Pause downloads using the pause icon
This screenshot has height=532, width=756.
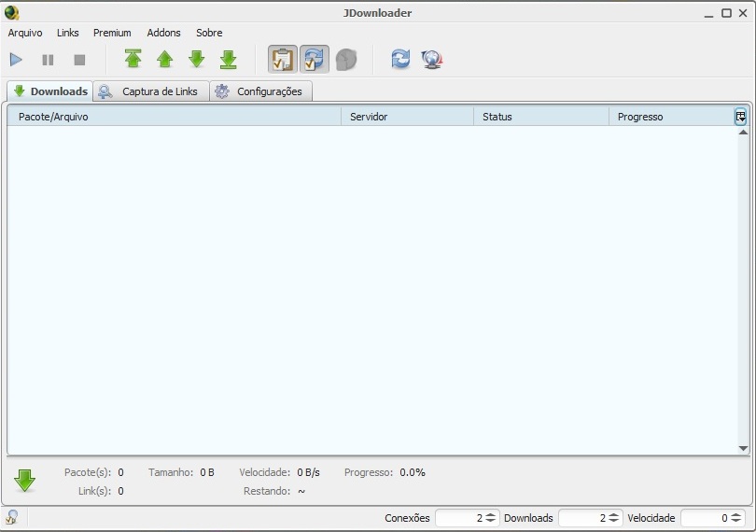[x=48, y=60]
